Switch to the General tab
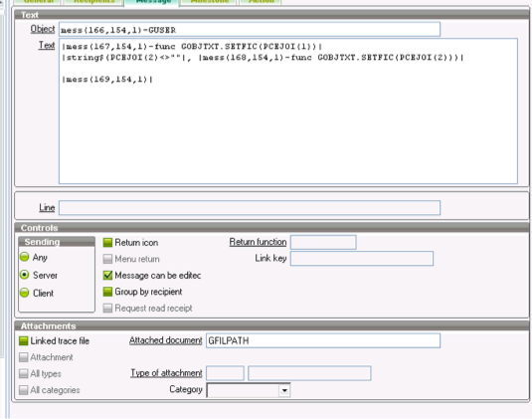This screenshot has height=419, width=532. coord(39,2)
